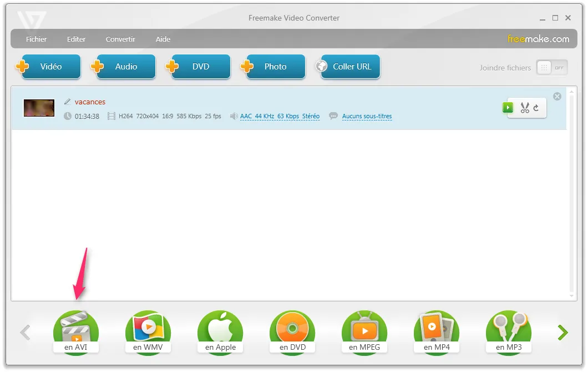Change audio track AAC 44 KHz Stéréo
Screen dimensions: 588x372
[x=280, y=117]
